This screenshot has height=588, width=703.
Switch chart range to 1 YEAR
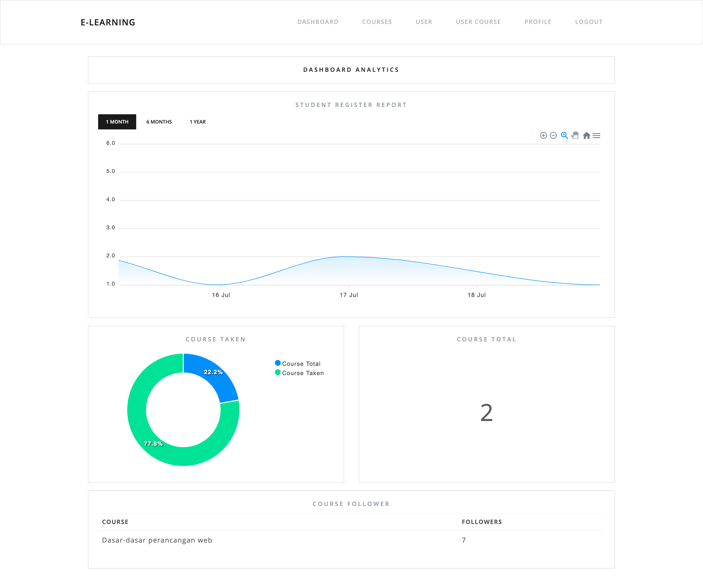point(197,122)
